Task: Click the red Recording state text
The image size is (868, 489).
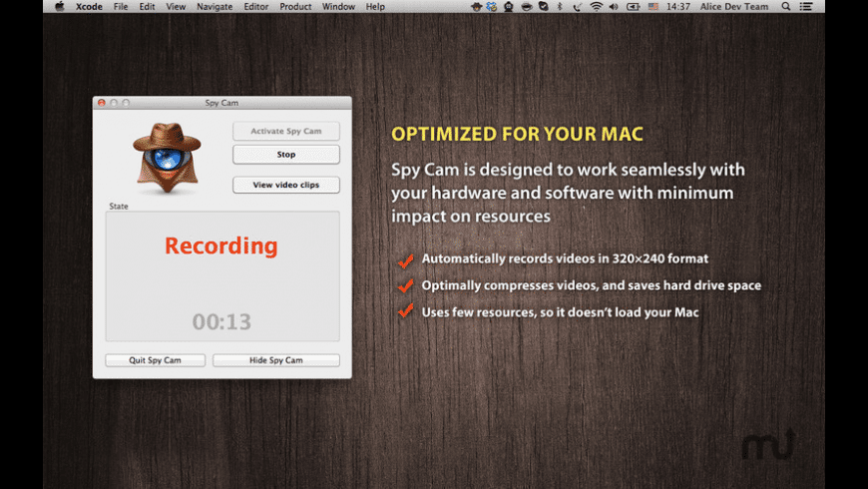Action: click(221, 245)
